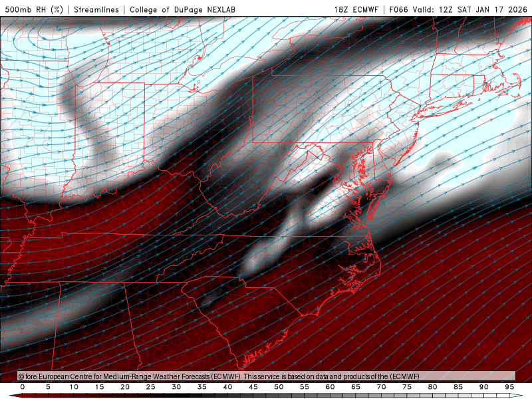
Task: Click the "5" value on the color scale
Action: tap(48, 387)
